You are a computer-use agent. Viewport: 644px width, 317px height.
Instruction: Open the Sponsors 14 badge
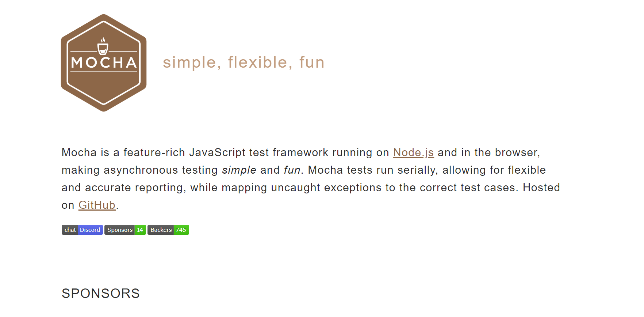125,230
